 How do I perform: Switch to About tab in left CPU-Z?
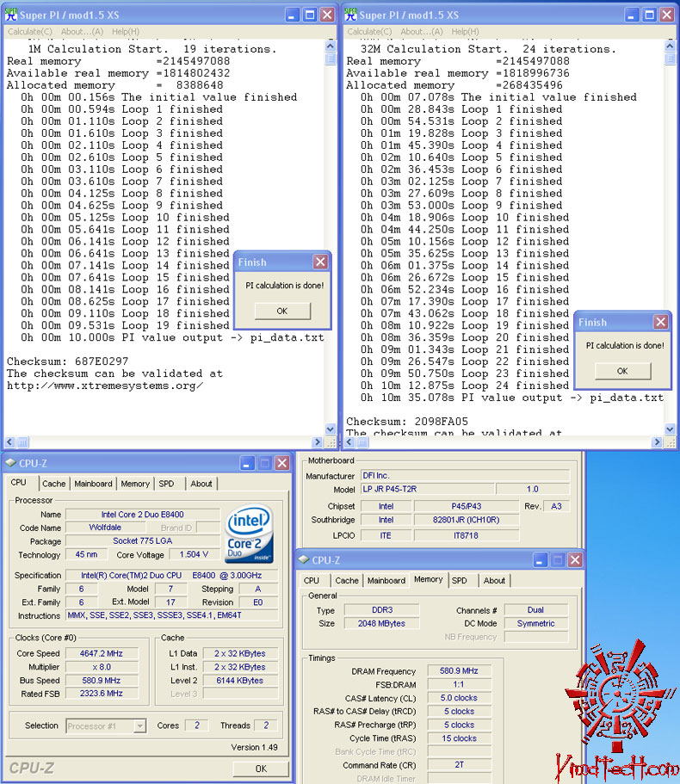coord(201,484)
